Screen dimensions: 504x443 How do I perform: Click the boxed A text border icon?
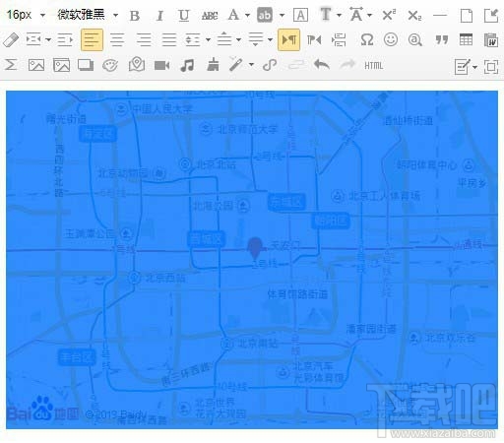(x=300, y=15)
